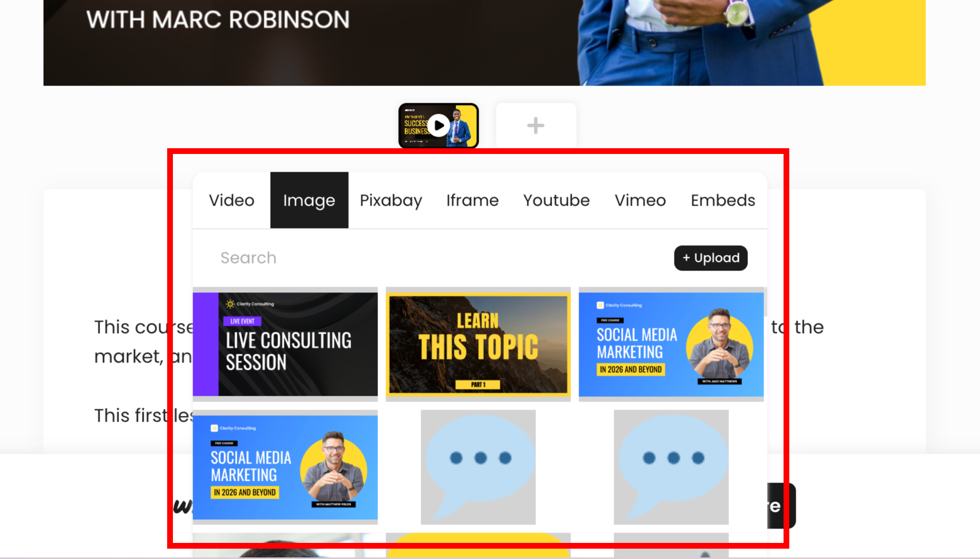The width and height of the screenshot is (980, 559).
Task: Switch to the Embeds tab
Action: tap(723, 200)
